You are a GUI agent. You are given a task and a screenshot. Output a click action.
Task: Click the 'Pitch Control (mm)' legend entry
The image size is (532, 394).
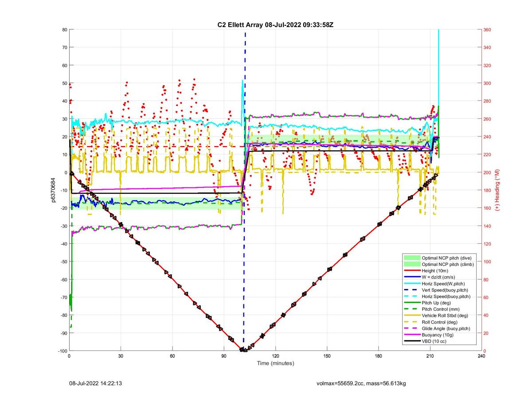tap(441, 309)
